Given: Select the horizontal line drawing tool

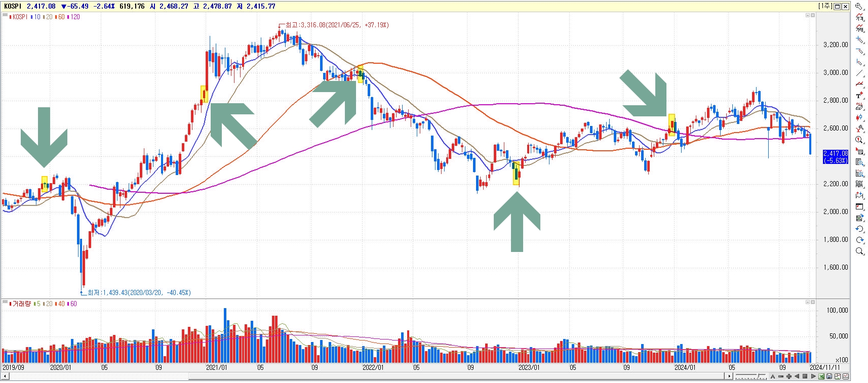Looking at the screenshot, I should click(859, 51).
